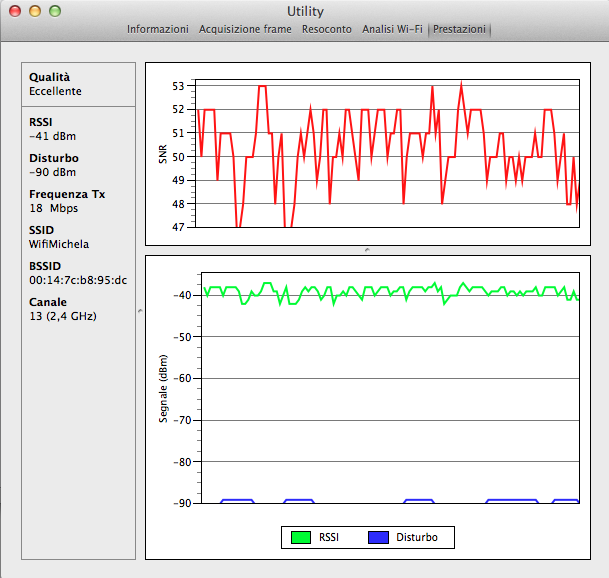Select the Analisi Wi-Fi tab
Image resolution: width=609 pixels, height=578 pixels.
[392, 29]
